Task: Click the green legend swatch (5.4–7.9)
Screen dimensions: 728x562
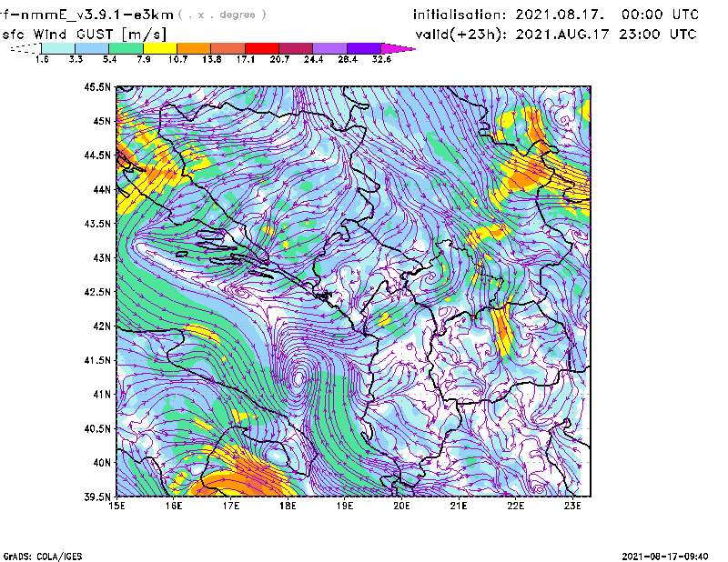Action: [x=126, y=48]
